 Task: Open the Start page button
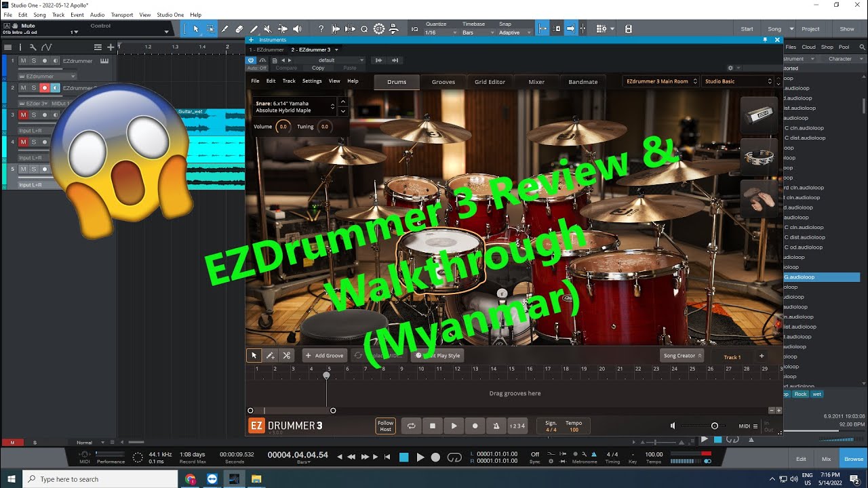pyautogui.click(x=747, y=29)
